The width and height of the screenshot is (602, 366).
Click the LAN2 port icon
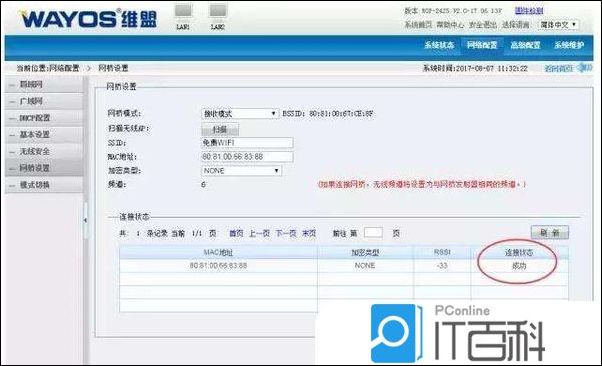[x=218, y=11]
